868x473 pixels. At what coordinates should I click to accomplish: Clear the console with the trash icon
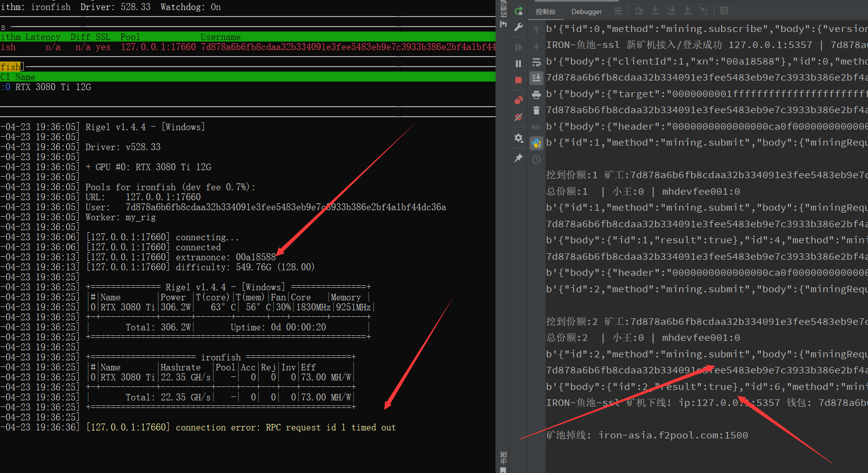tap(536, 110)
